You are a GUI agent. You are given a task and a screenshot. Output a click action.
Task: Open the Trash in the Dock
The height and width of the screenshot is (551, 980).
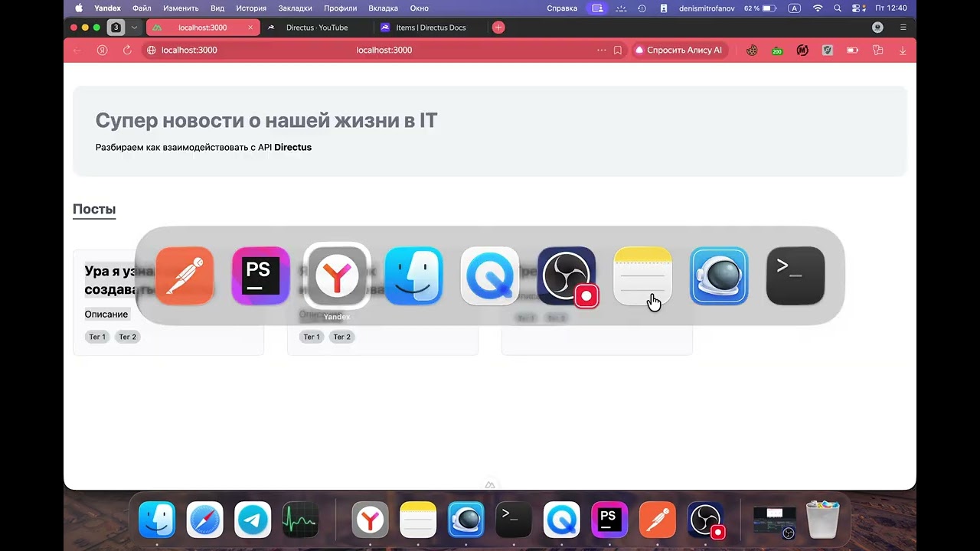click(823, 520)
